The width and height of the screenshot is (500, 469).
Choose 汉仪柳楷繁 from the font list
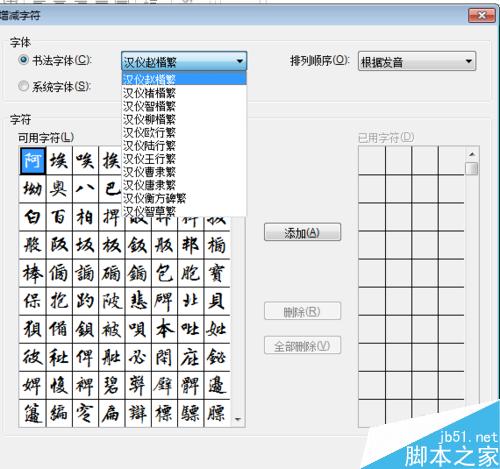tap(184, 119)
